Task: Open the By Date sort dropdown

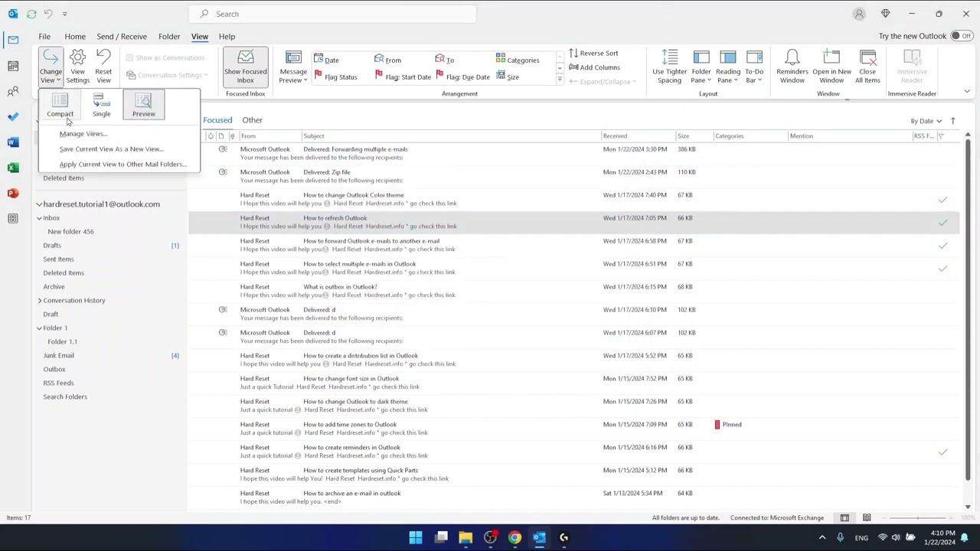Action: [x=925, y=121]
